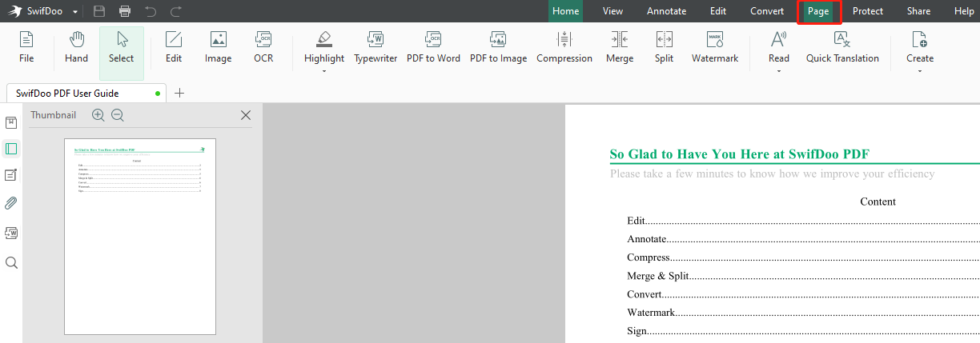This screenshot has height=343, width=980.
Task: Click the Word conversion sidebar icon
Action: 11,233
